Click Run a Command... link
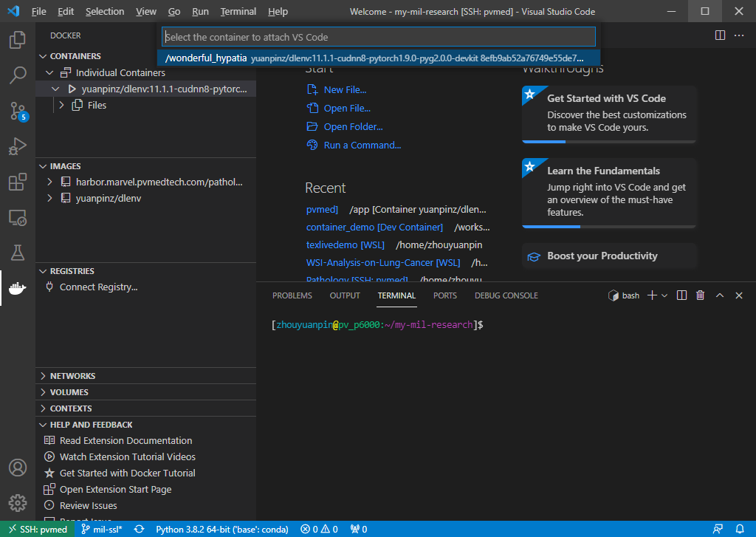The width and height of the screenshot is (756, 537). [x=362, y=146]
